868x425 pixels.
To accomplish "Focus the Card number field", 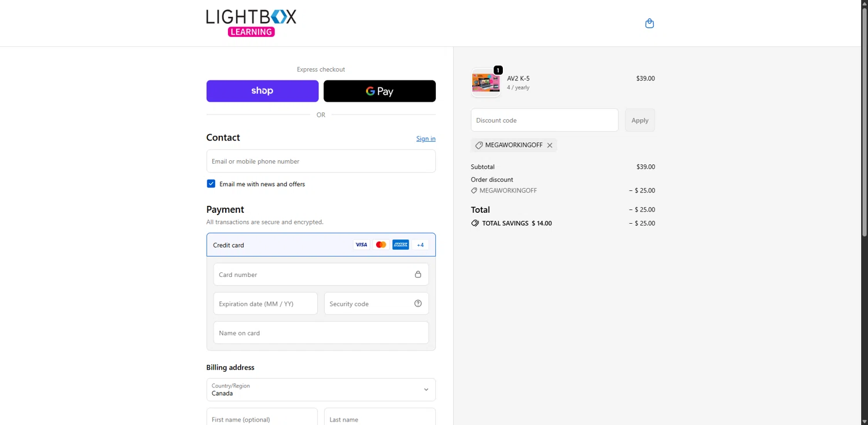I will [x=321, y=274].
